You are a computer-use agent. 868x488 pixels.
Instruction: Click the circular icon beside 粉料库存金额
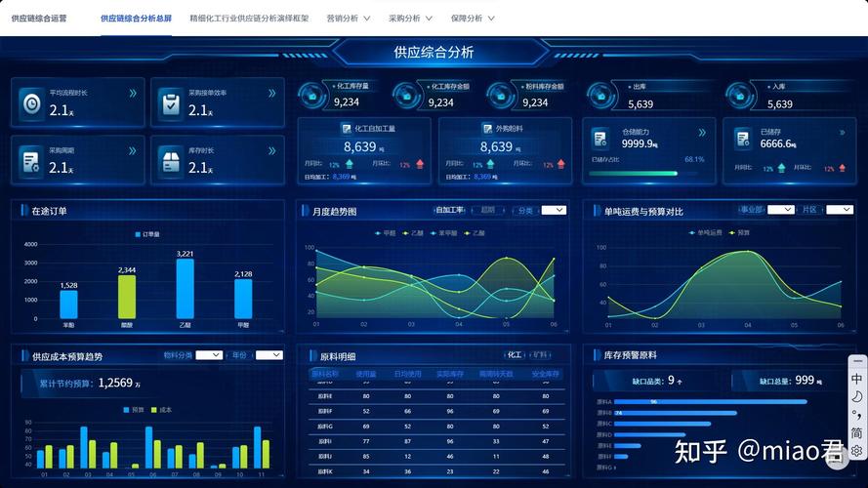click(501, 96)
